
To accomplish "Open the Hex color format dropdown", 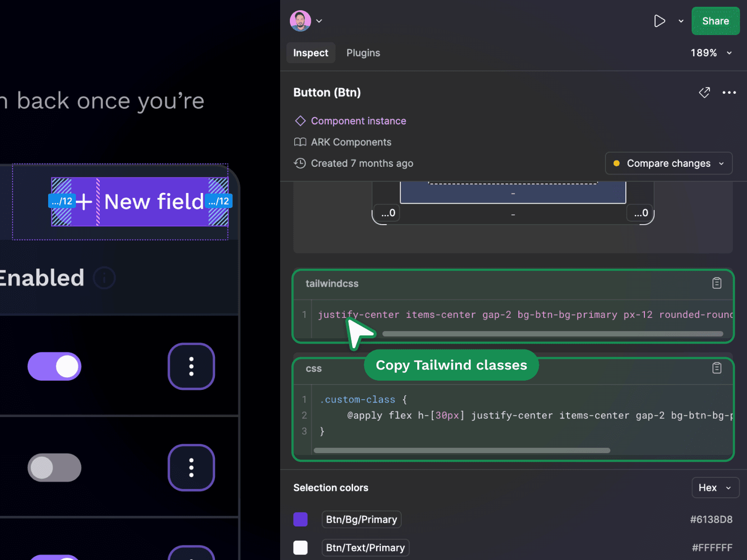I will [715, 488].
